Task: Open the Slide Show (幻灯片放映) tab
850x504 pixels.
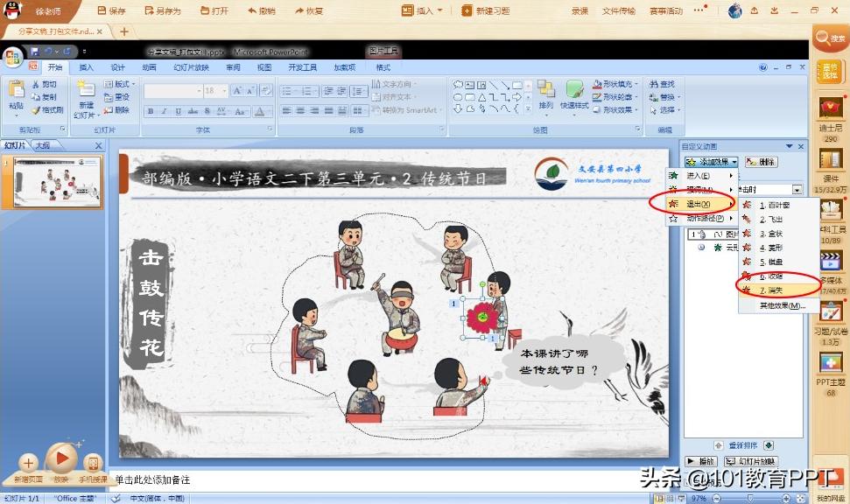Action: [x=191, y=67]
